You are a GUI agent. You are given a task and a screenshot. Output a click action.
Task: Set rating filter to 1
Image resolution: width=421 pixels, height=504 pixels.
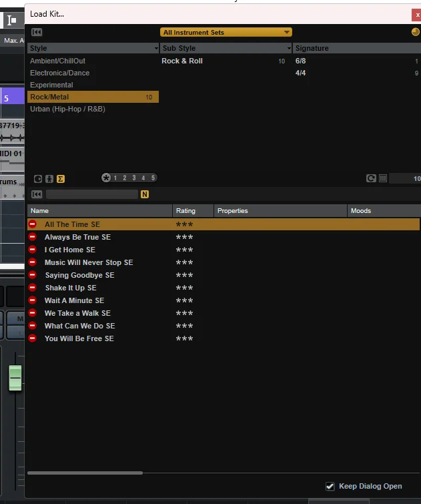115,178
